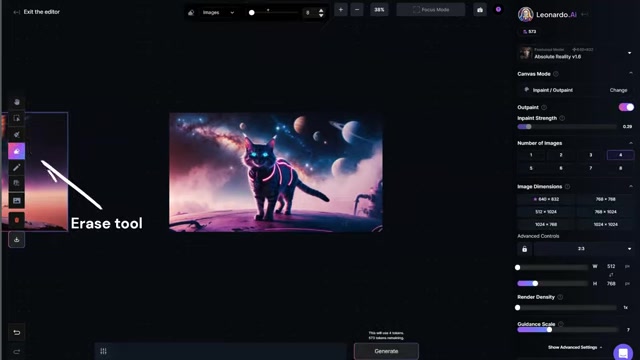Click the Upload image tool icon

pyautogui.click(x=17, y=200)
